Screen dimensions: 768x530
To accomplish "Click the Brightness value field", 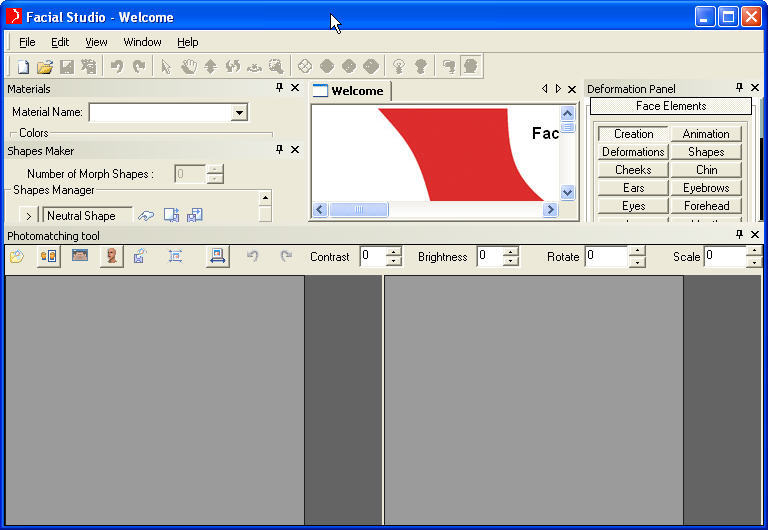I will click(x=490, y=256).
